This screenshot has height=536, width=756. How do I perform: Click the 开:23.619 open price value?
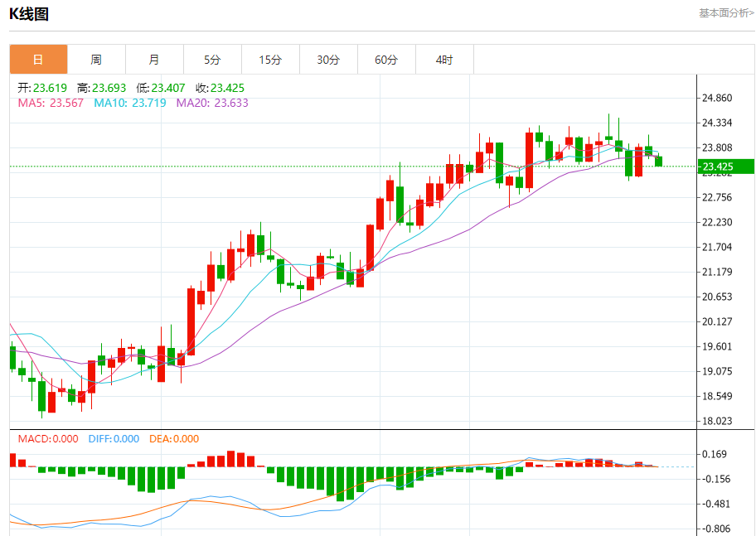click(x=42, y=88)
